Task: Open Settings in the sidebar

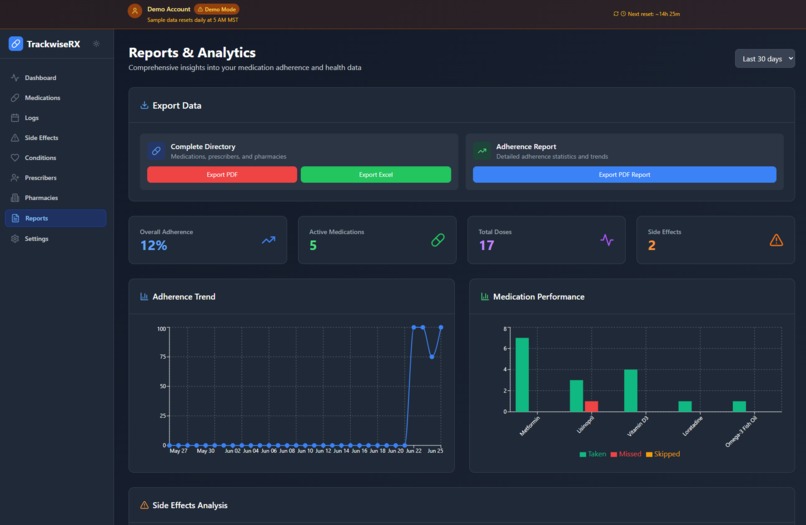Action: tap(56, 239)
